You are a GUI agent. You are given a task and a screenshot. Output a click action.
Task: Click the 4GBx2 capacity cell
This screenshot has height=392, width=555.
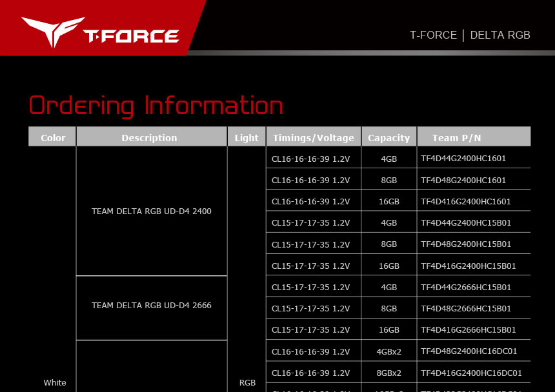click(389, 351)
